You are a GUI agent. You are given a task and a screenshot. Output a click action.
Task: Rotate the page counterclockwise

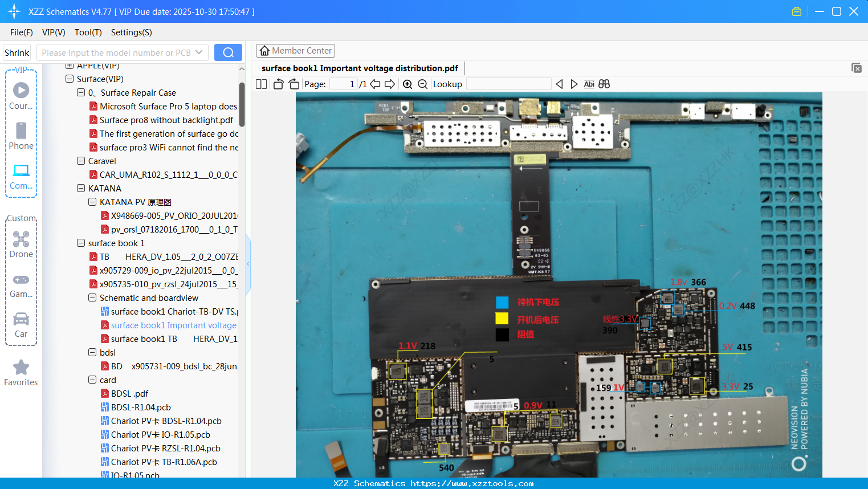pos(278,84)
